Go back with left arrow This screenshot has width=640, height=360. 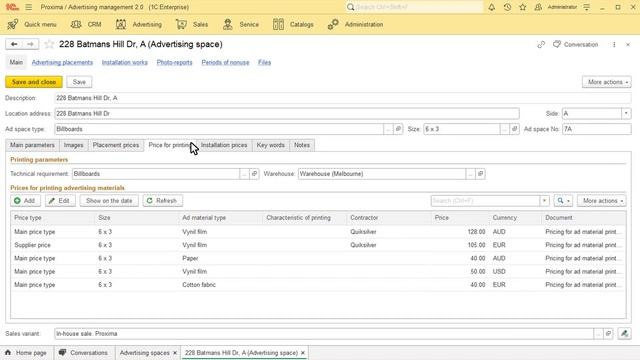coord(14,44)
